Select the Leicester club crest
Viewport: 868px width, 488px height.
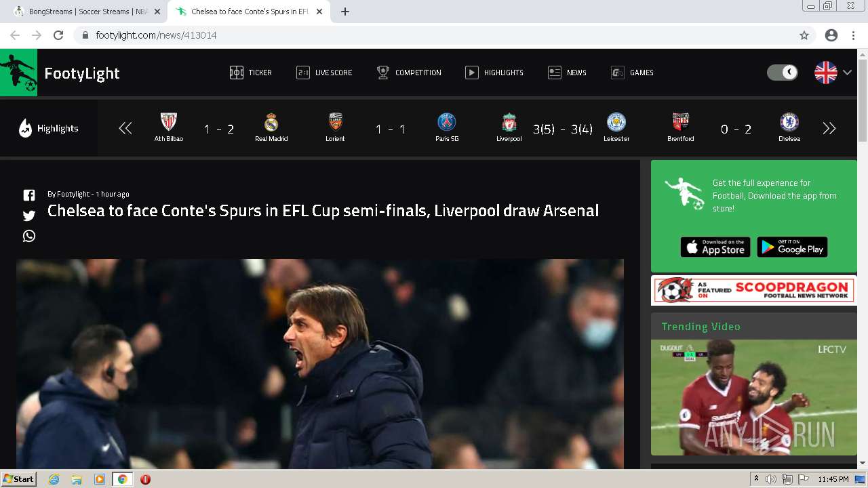616,122
